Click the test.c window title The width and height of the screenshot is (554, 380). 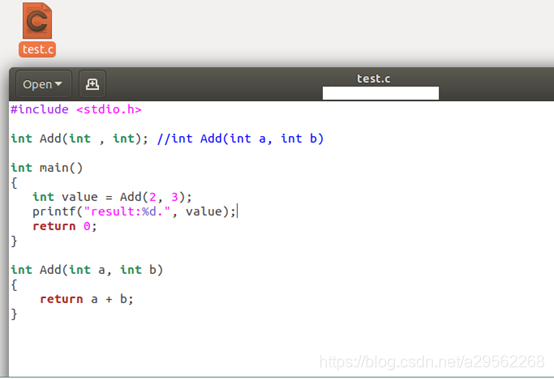point(373,78)
